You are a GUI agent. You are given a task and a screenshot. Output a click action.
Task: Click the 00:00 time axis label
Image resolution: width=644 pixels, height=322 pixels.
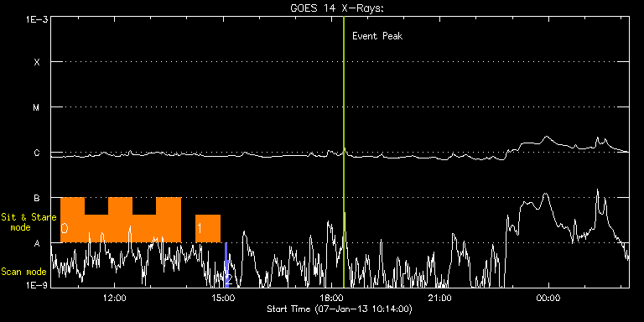pos(548,297)
